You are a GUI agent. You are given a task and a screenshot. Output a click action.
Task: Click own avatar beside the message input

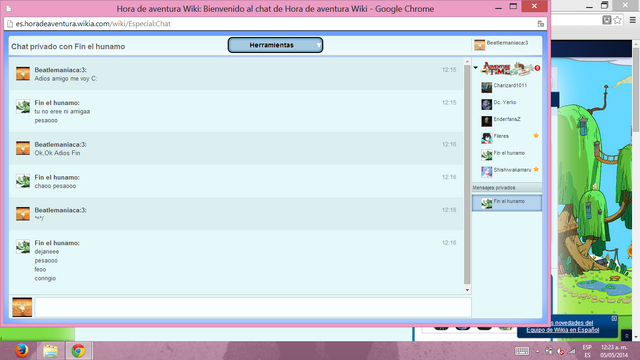(x=22, y=307)
